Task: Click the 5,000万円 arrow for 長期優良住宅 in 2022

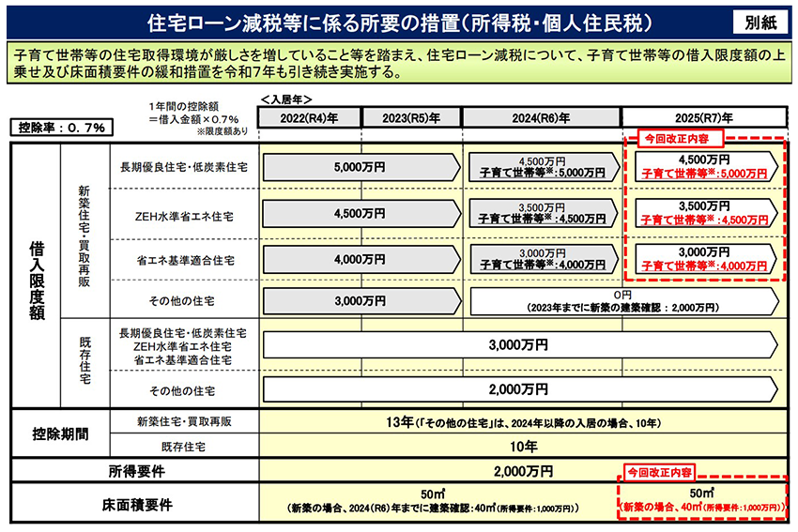Action: tap(360, 169)
